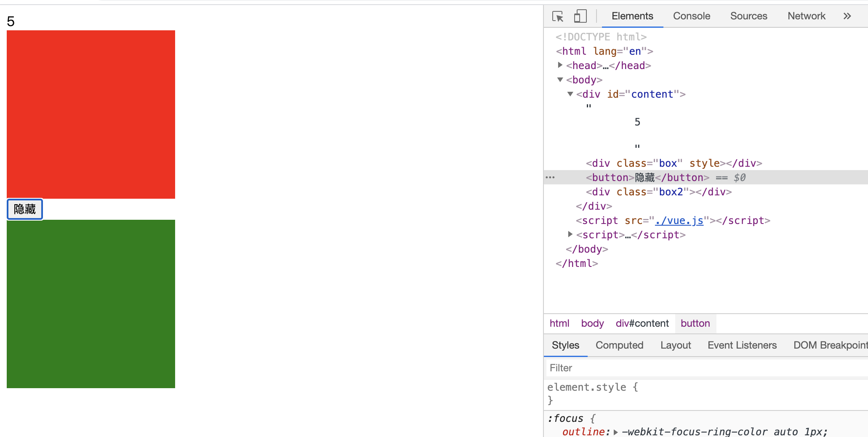Collapse the body element node

(560, 79)
